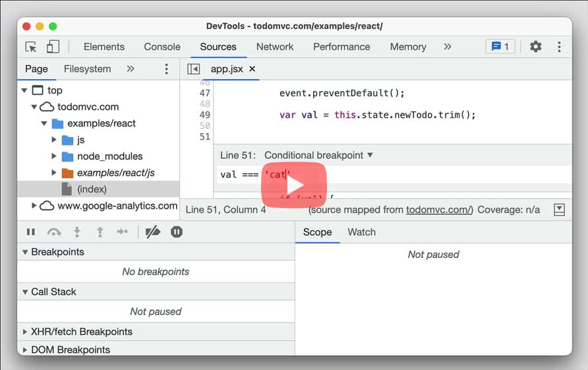Open the navigator pane kebab menu
Screen dimensions: 588x370
pyautogui.click(x=167, y=69)
